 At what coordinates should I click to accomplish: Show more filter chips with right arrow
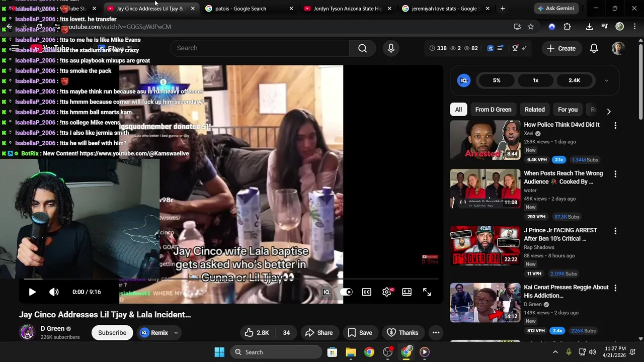(608, 111)
